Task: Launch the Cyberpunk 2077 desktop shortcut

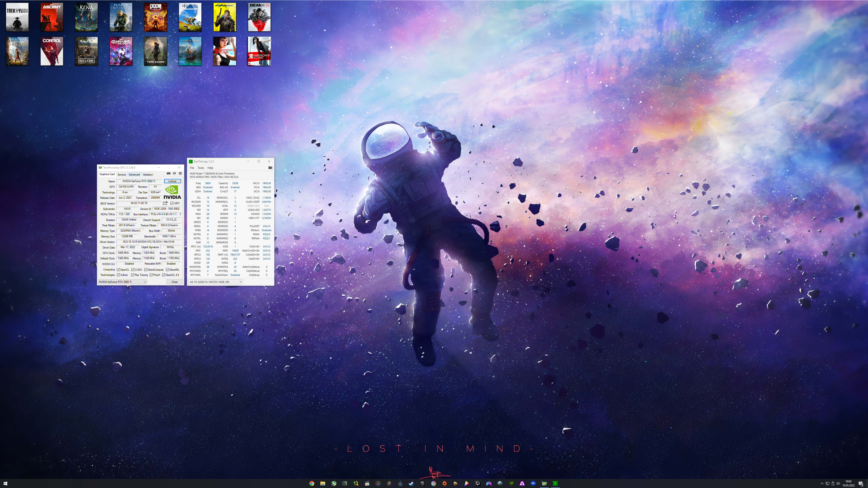Action: pyautogui.click(x=225, y=17)
